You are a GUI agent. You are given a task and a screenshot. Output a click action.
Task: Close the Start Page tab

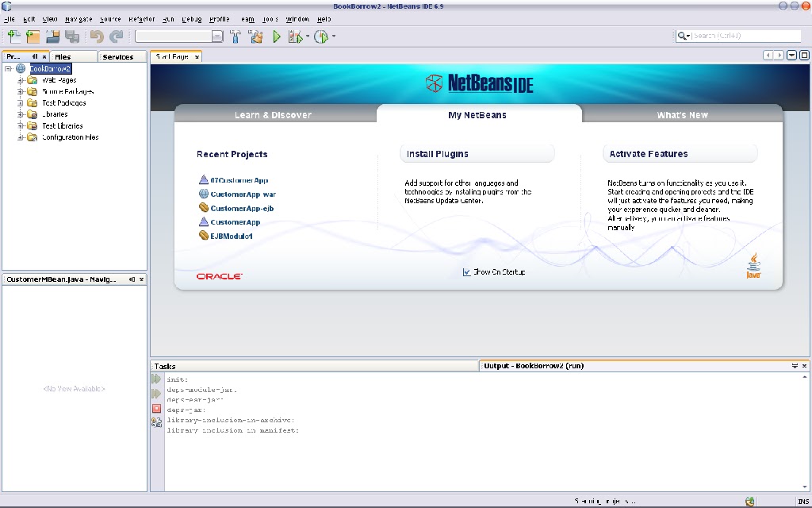(197, 57)
